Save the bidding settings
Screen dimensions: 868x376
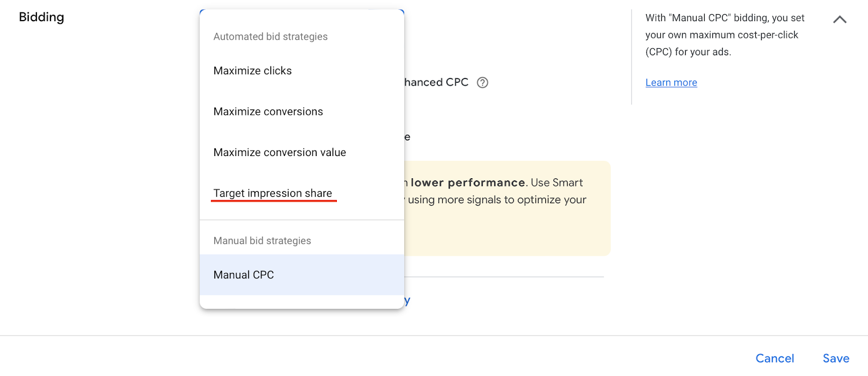pos(835,358)
